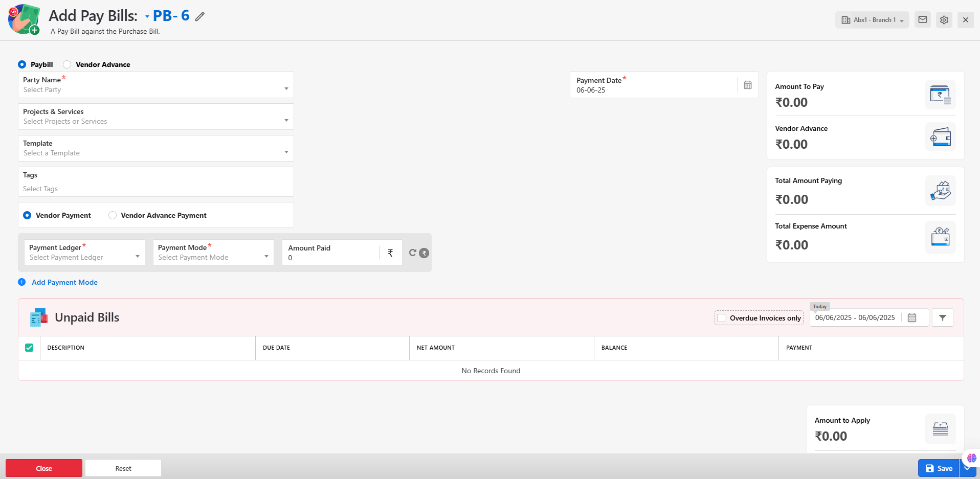Viewport: 980px width, 479px height.
Task: Choose Vendor Advance Payment option
Action: pos(113,215)
